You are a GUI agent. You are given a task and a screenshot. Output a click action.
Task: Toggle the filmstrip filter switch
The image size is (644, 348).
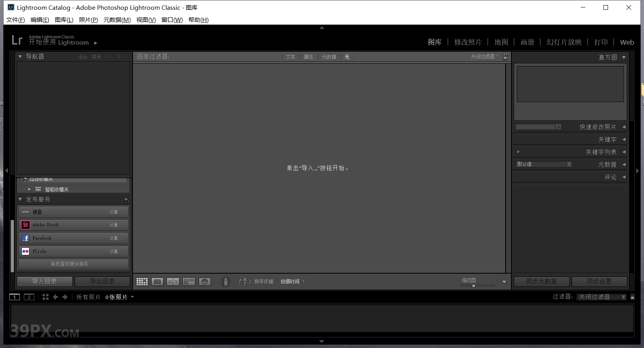click(x=632, y=297)
